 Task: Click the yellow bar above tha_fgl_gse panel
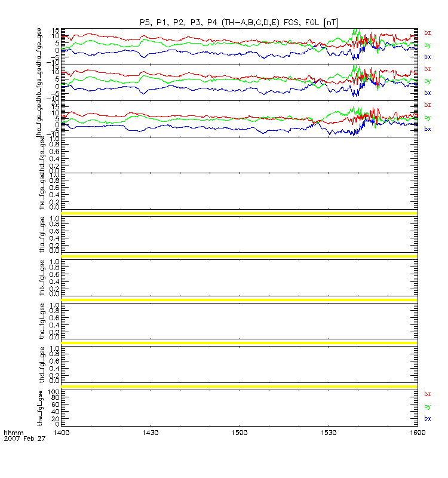pos(239,213)
